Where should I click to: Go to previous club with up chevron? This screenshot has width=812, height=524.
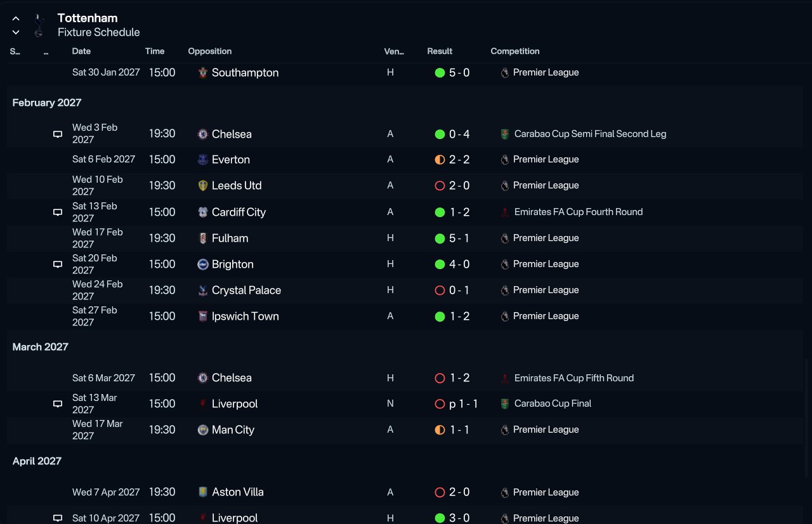click(x=16, y=19)
